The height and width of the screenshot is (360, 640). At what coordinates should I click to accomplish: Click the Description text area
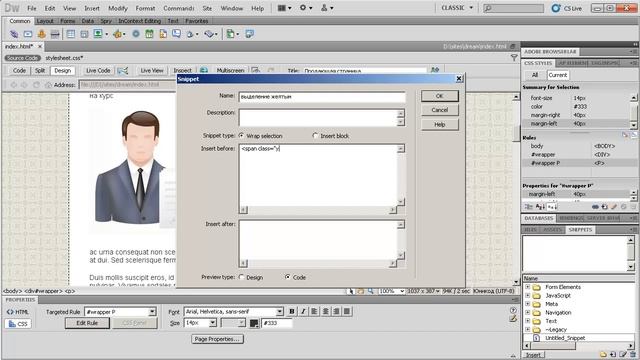(318, 118)
